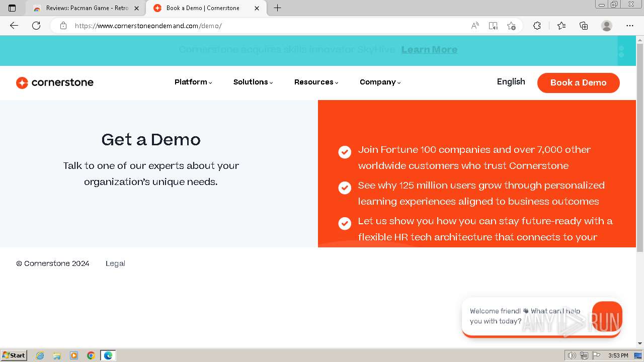This screenshot has width=644, height=362.
Task: Open File Explorer from taskbar
Action: pyautogui.click(x=57, y=355)
